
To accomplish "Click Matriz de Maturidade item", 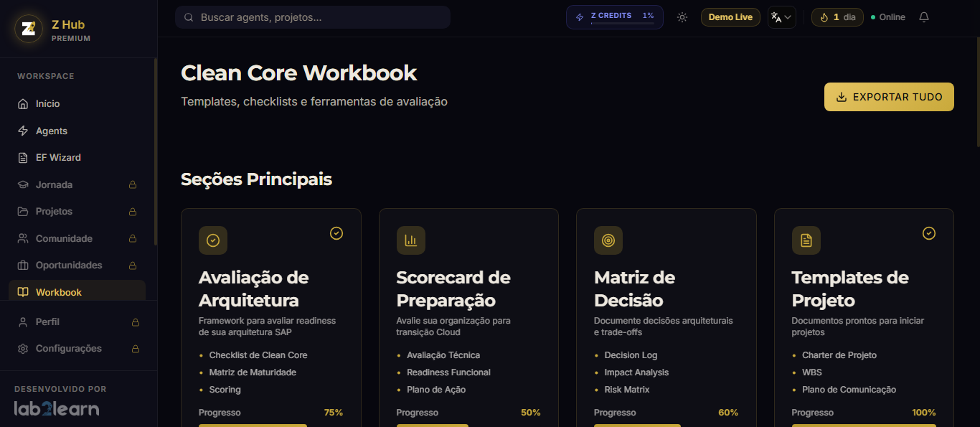I will click(x=253, y=372).
